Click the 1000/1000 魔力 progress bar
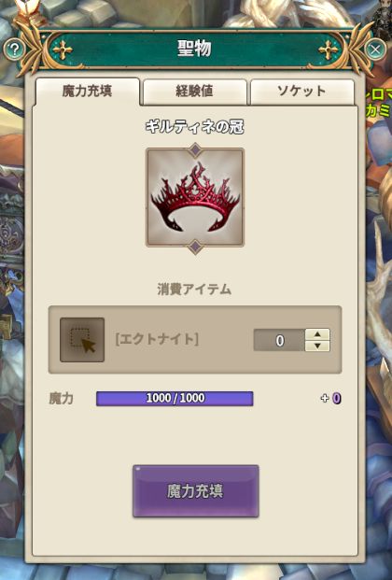Image resolution: width=392 pixels, height=580 pixels. click(175, 399)
